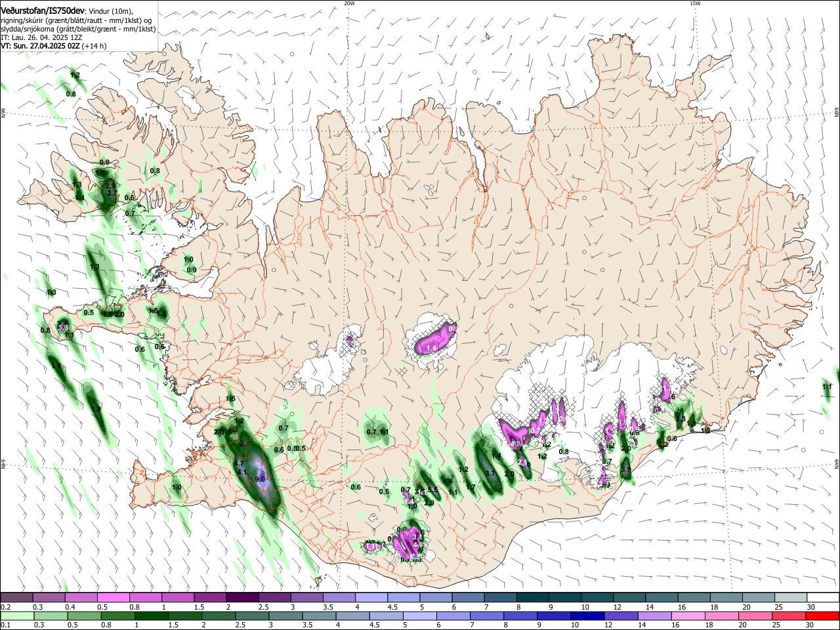Click the 15W longitude label
This screenshot has height=630, width=840.
click(x=695, y=3)
